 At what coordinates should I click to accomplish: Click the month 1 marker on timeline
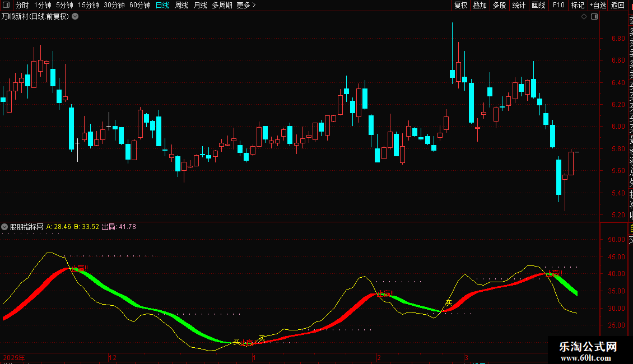[254, 357]
